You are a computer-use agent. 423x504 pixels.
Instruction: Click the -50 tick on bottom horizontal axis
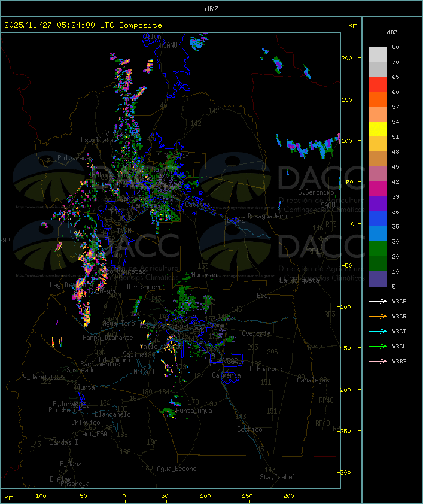(81, 496)
